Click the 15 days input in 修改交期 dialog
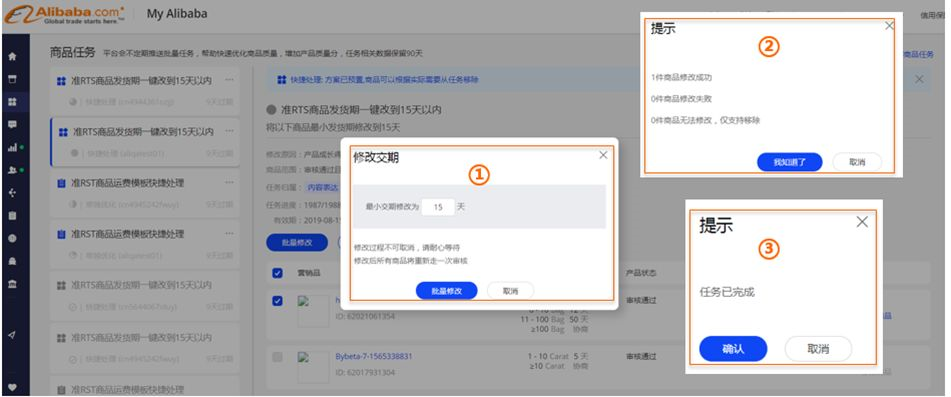This screenshot has height=397, width=951. [437, 207]
